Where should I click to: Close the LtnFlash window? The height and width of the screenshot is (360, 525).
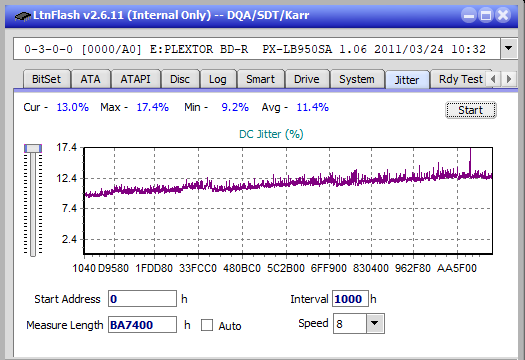point(503,15)
